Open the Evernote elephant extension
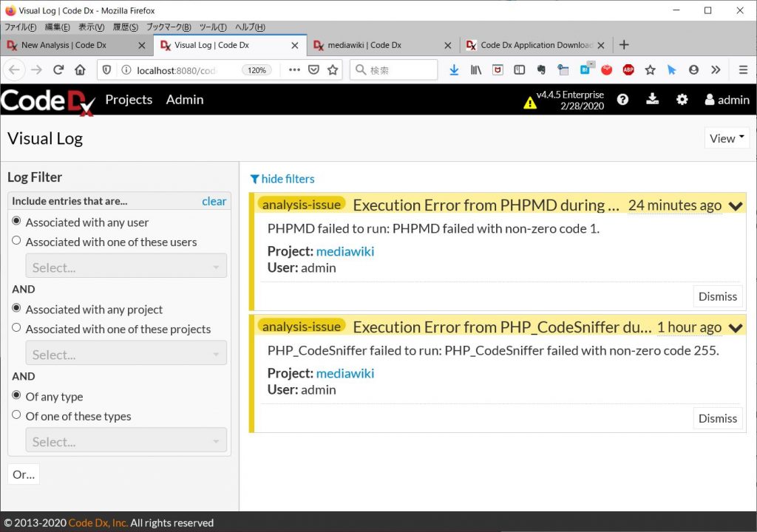This screenshot has height=532, width=757. (541, 70)
